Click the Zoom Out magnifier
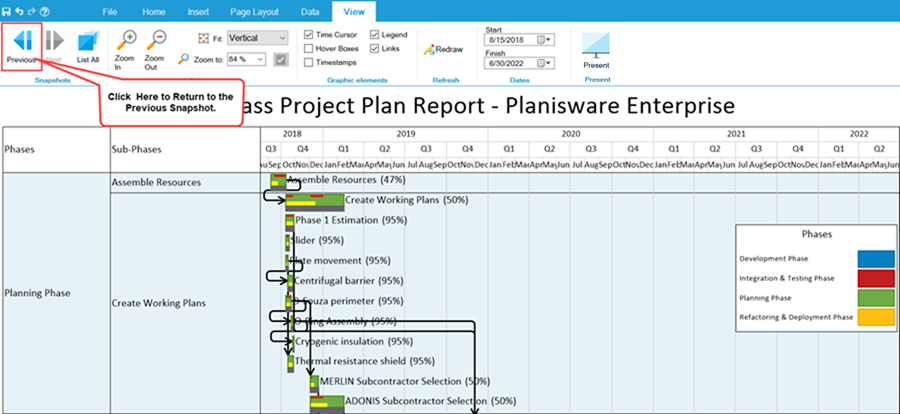 pyautogui.click(x=154, y=49)
